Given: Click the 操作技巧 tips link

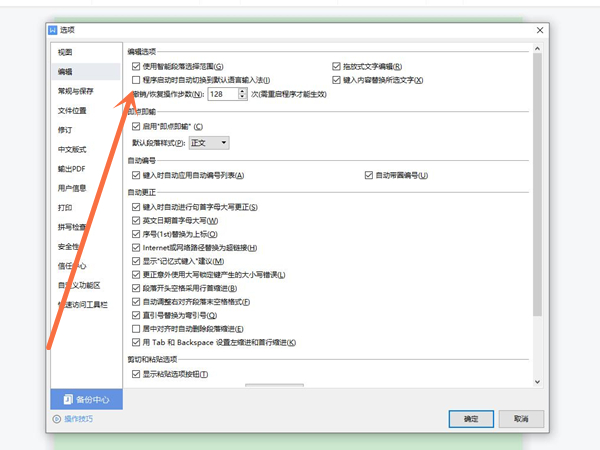Looking at the screenshot, I should (x=78, y=419).
